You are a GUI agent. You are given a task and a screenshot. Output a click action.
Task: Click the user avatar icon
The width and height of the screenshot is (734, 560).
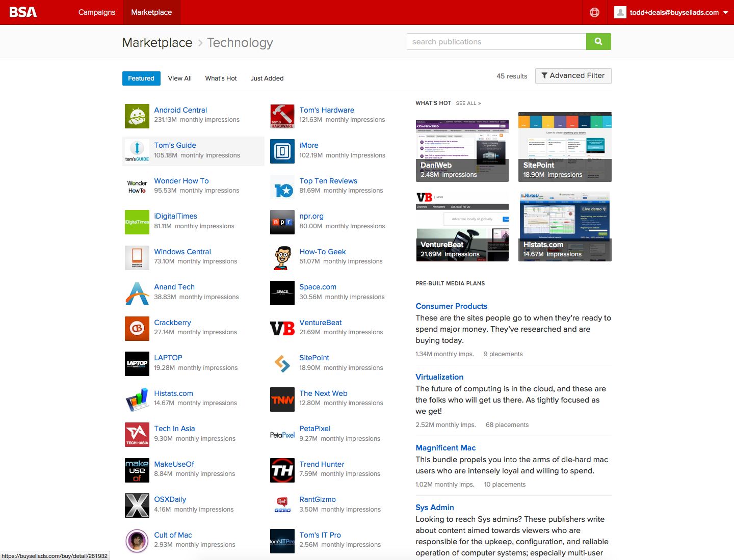620,12
